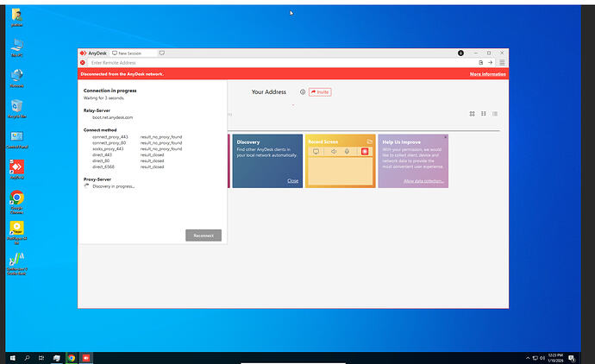Switch to large tiles view
This screenshot has height=364, width=595.
point(472,114)
